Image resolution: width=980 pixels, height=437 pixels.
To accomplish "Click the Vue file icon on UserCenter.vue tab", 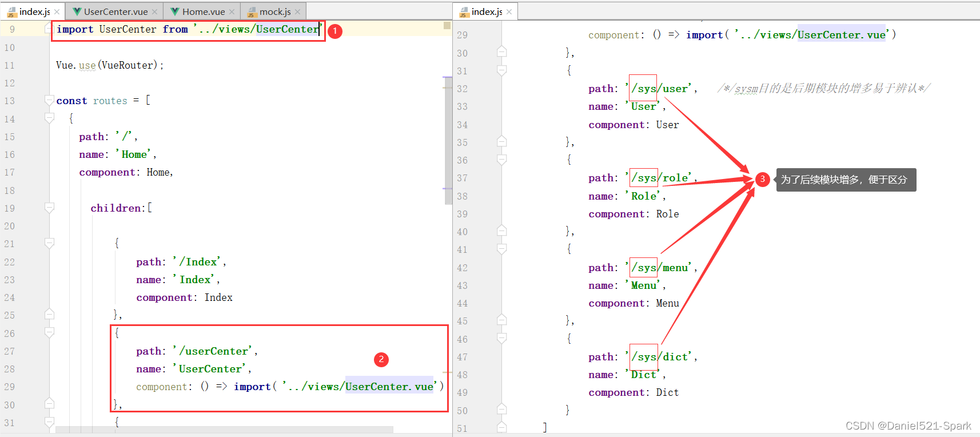I will tap(77, 11).
